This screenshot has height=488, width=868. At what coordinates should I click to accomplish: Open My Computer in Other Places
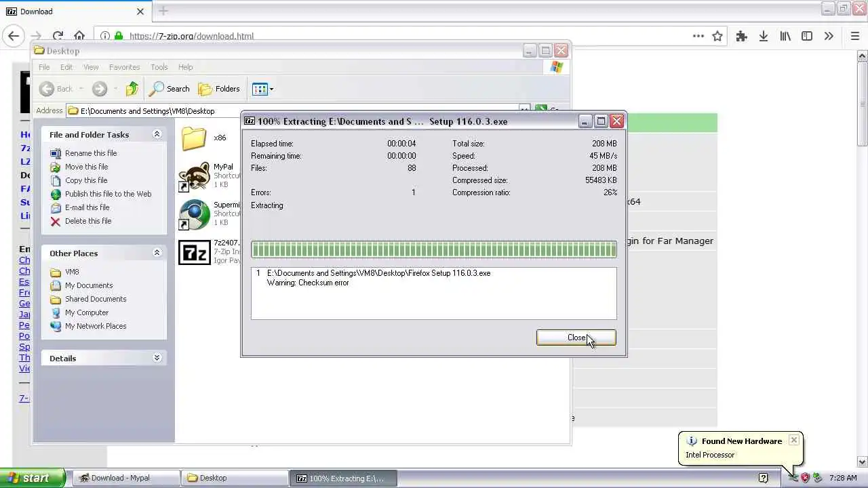point(87,312)
